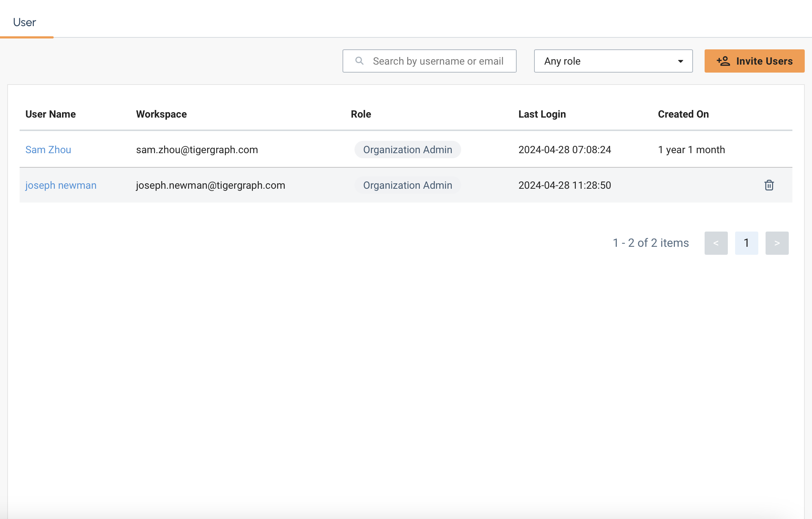Click the add-user icon on Invite Users
This screenshot has width=812, height=519.
click(x=723, y=61)
